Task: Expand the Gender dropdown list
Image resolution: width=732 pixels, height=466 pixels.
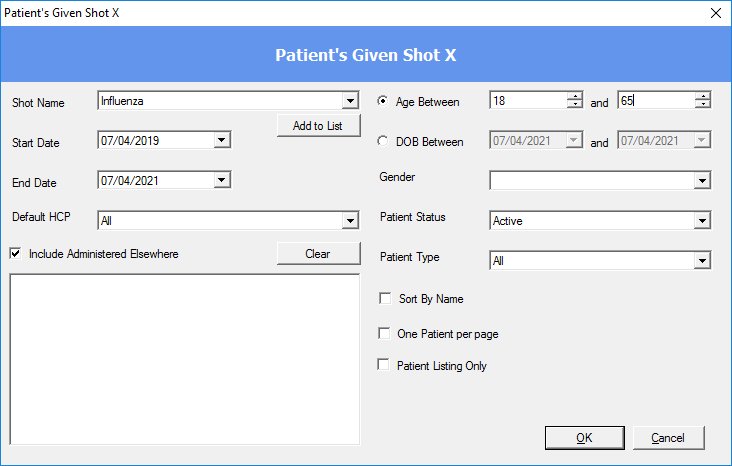Action: 703,181
